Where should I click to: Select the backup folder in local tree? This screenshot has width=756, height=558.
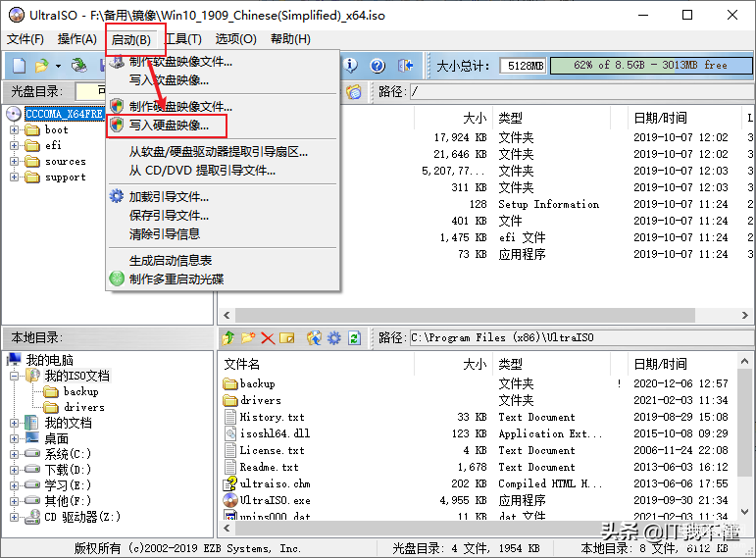point(81,391)
